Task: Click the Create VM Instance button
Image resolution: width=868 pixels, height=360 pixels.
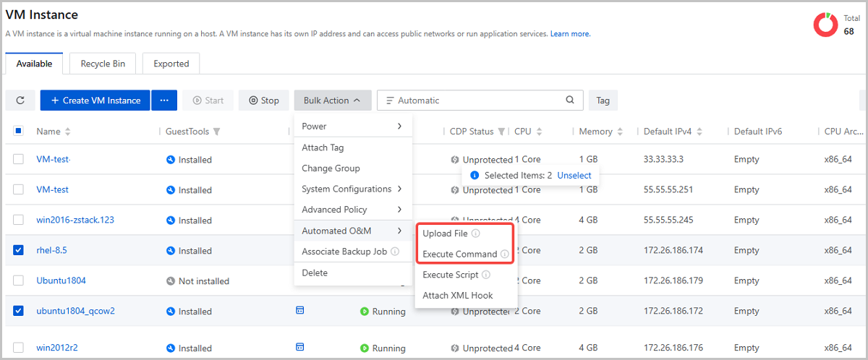Action: pyautogui.click(x=95, y=100)
